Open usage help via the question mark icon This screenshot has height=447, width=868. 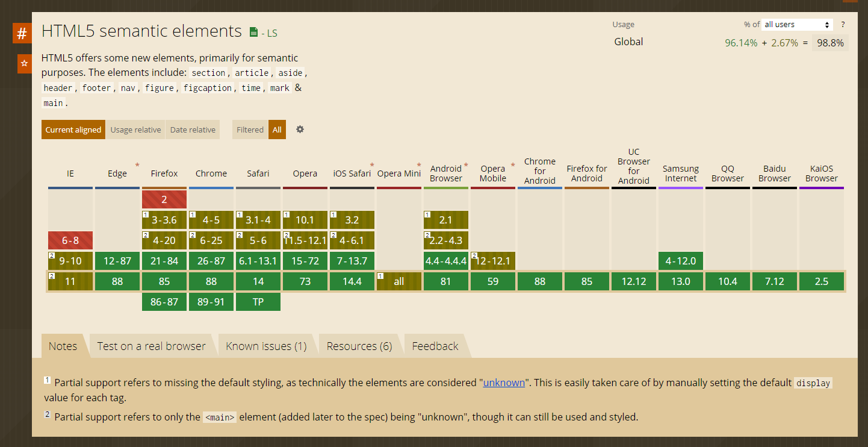(842, 24)
